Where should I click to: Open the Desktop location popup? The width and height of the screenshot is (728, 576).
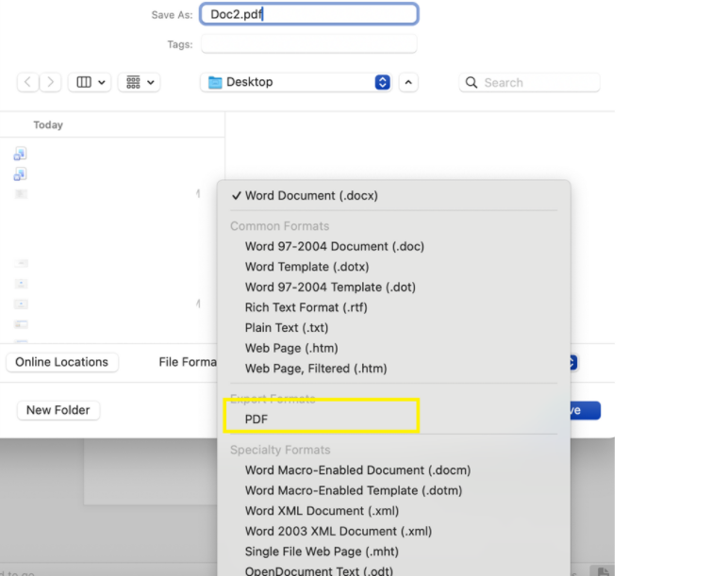(296, 83)
